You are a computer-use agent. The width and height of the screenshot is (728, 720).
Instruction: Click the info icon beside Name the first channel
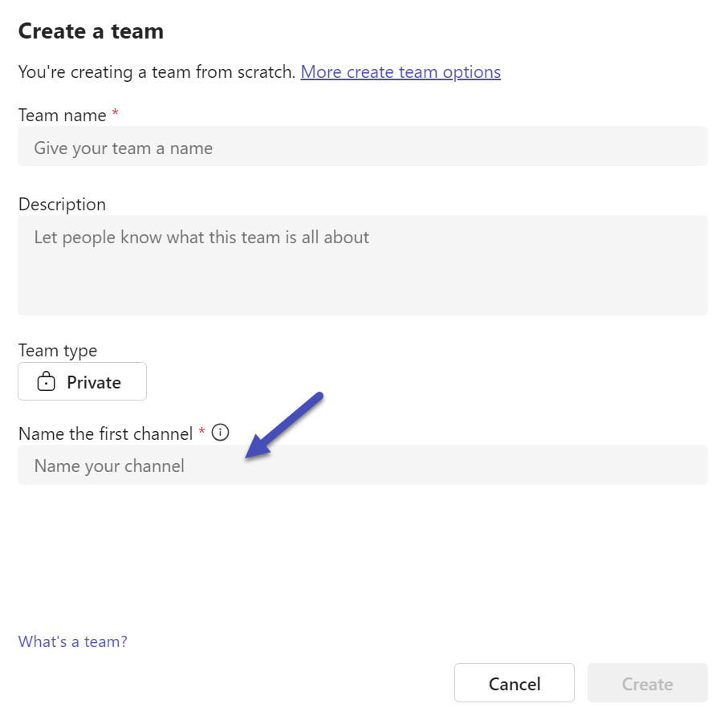[x=220, y=432]
